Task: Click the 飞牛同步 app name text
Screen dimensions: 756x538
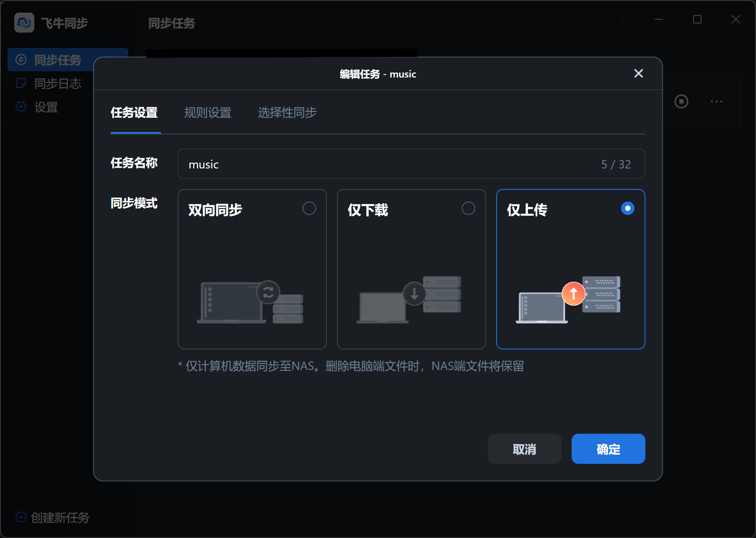Action: click(x=65, y=23)
